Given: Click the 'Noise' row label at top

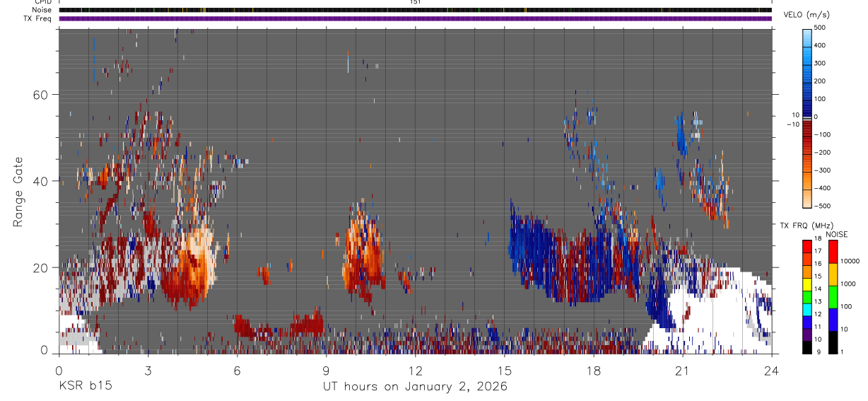Looking at the screenshot, I should pos(42,10).
